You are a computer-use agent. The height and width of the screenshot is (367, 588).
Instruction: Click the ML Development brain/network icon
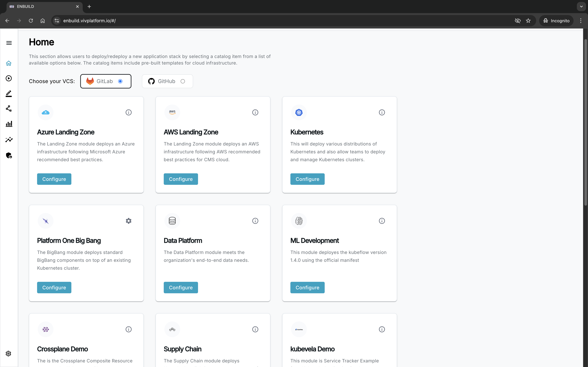click(x=299, y=221)
